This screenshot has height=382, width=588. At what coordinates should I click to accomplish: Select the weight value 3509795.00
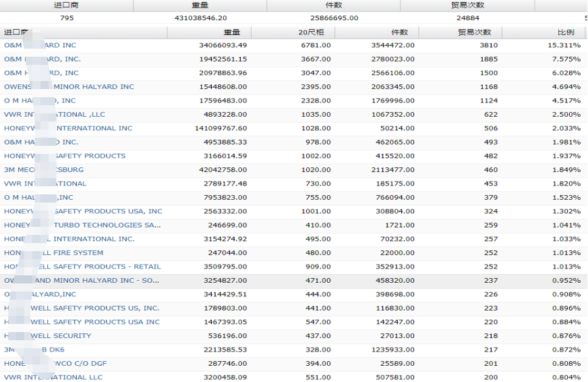coord(225,267)
